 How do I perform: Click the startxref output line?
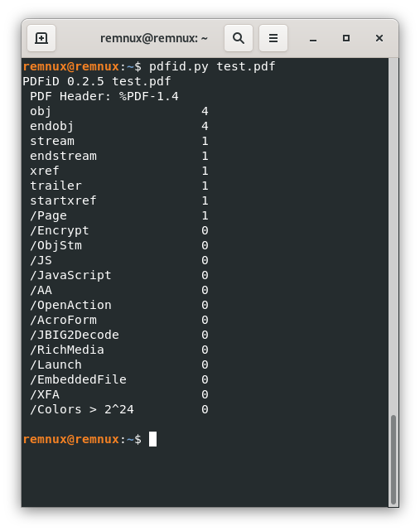pyautogui.click(x=119, y=200)
